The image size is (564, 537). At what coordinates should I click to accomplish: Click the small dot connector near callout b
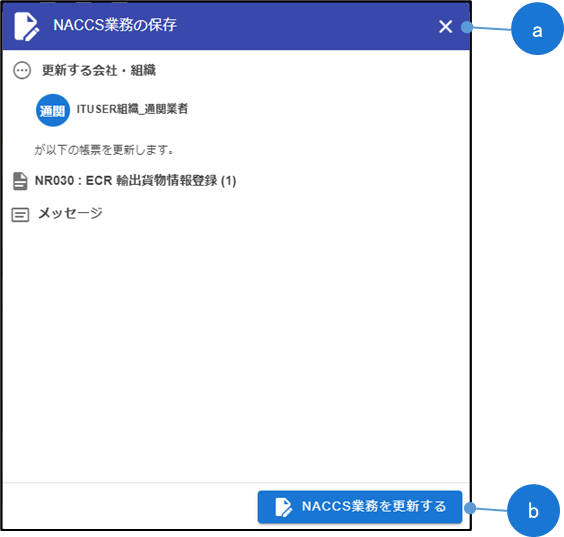[470, 508]
